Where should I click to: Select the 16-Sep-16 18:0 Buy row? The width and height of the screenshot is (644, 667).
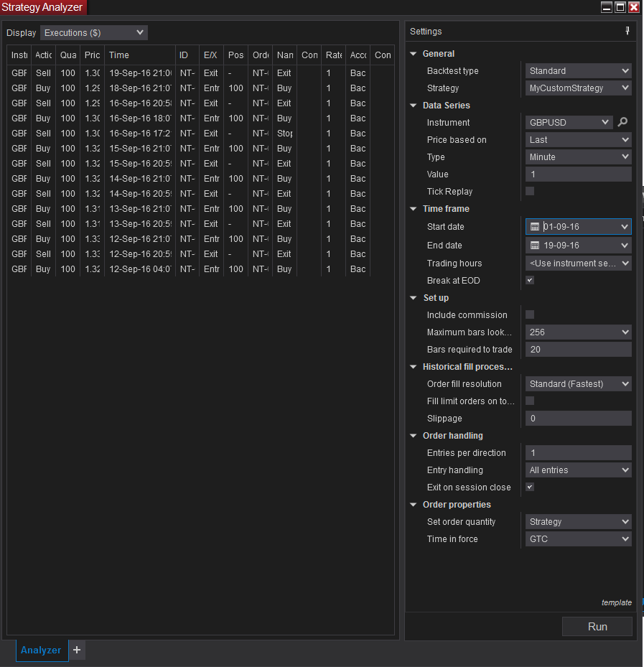click(x=201, y=118)
